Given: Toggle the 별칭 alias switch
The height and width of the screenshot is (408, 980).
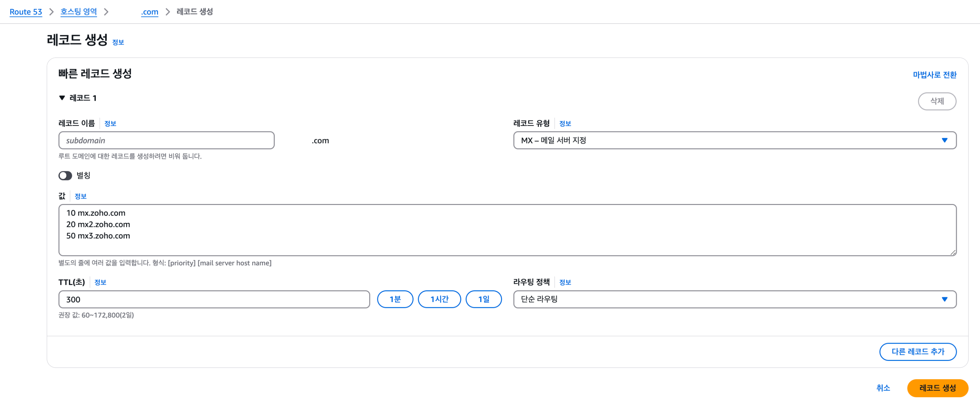Looking at the screenshot, I should point(65,176).
